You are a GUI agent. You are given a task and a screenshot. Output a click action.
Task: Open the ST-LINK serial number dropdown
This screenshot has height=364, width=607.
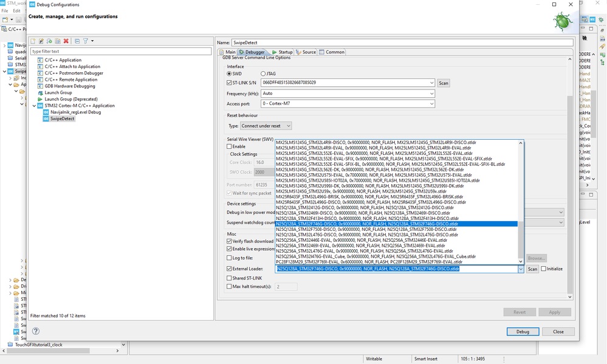click(x=431, y=83)
